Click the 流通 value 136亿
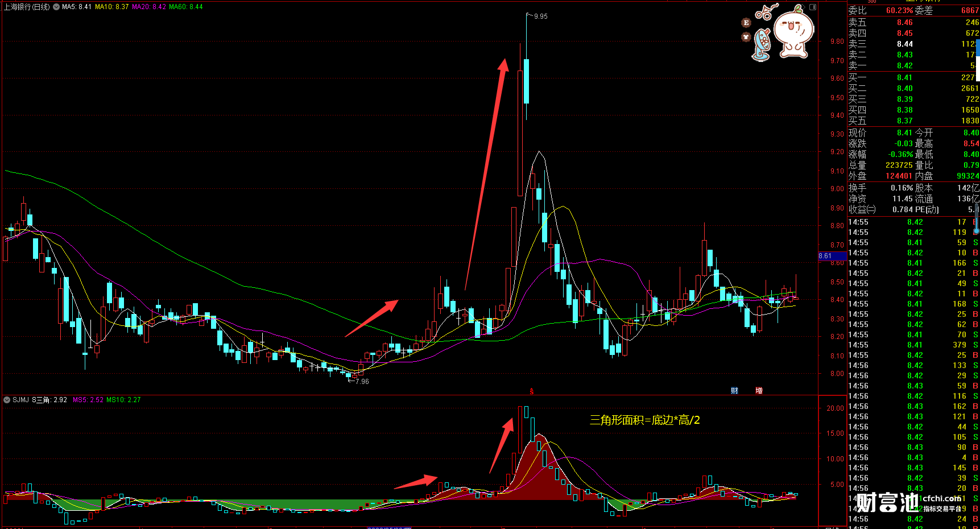This screenshot has width=980, height=529. click(x=968, y=199)
